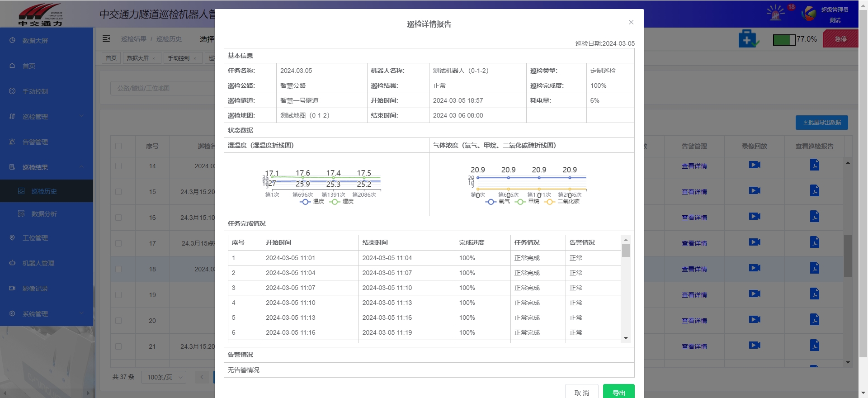Viewport: 868px width, 398px height.
Task: Tick the checkbox for row 21
Action: tap(118, 346)
